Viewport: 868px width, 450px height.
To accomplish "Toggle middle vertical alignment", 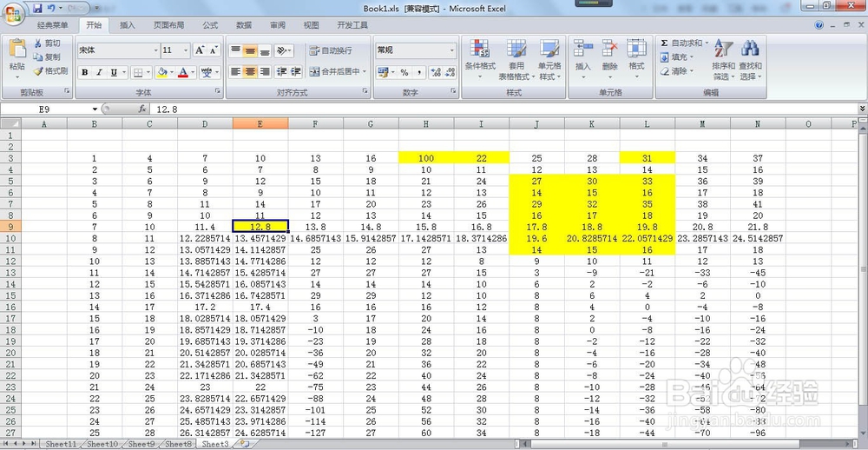I will (250, 50).
